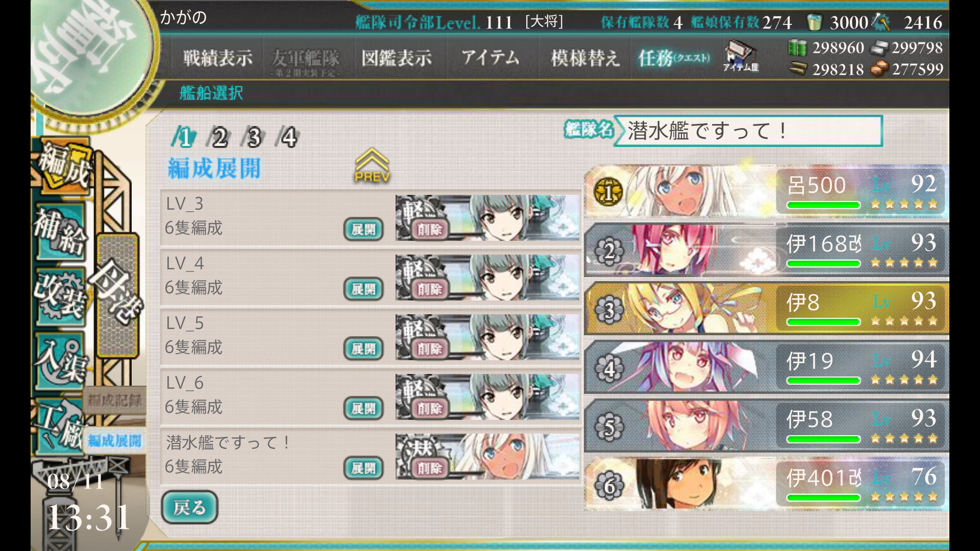The width and height of the screenshot is (980, 551).
Task: Select ship slot 3 伊8 card
Action: (766, 308)
